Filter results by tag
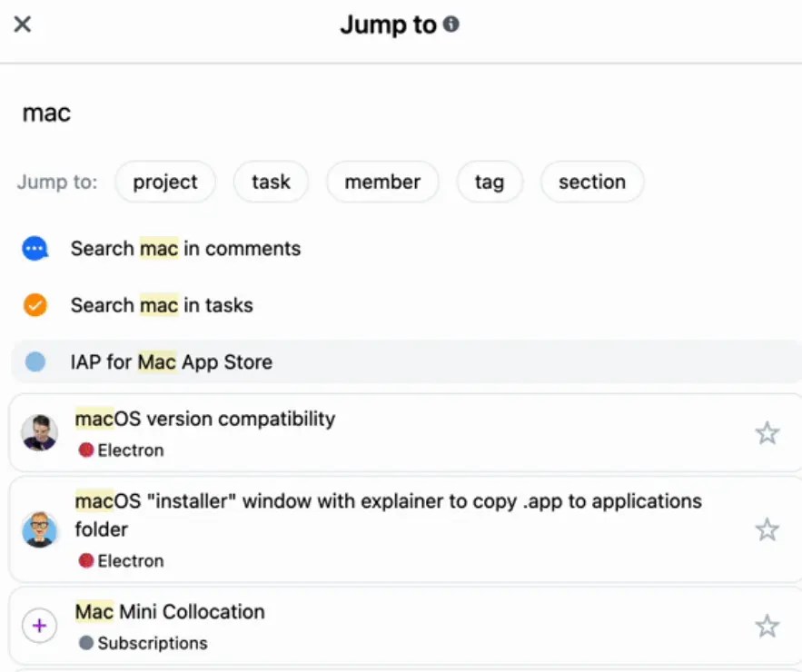This screenshot has height=672, width=802. (x=490, y=182)
